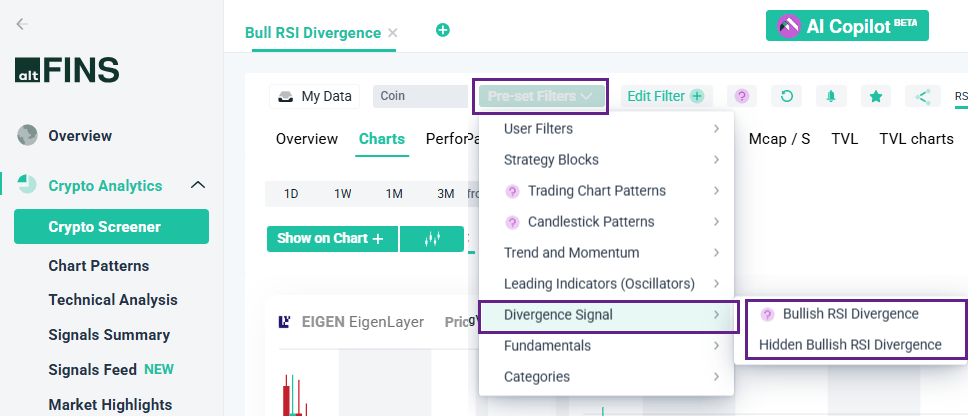Screen dimensions: 968x416
Task: Click the Coin search input field
Action: pyautogui.click(x=419, y=96)
